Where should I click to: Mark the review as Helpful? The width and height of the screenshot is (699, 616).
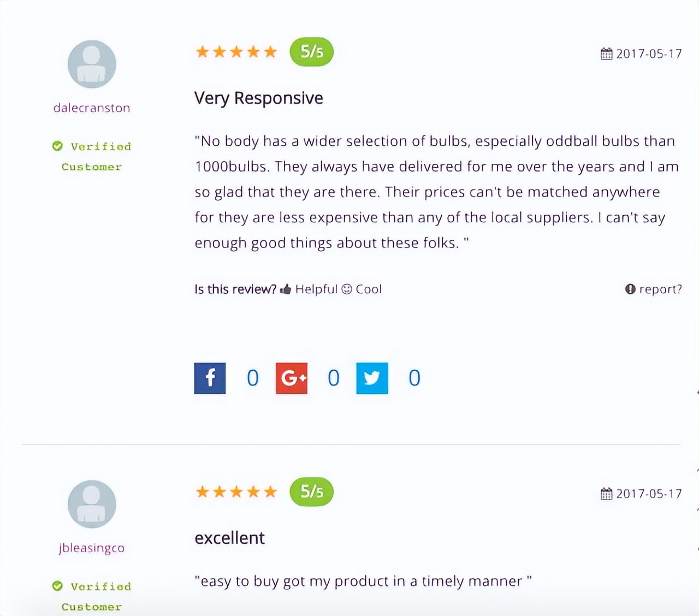(x=316, y=289)
